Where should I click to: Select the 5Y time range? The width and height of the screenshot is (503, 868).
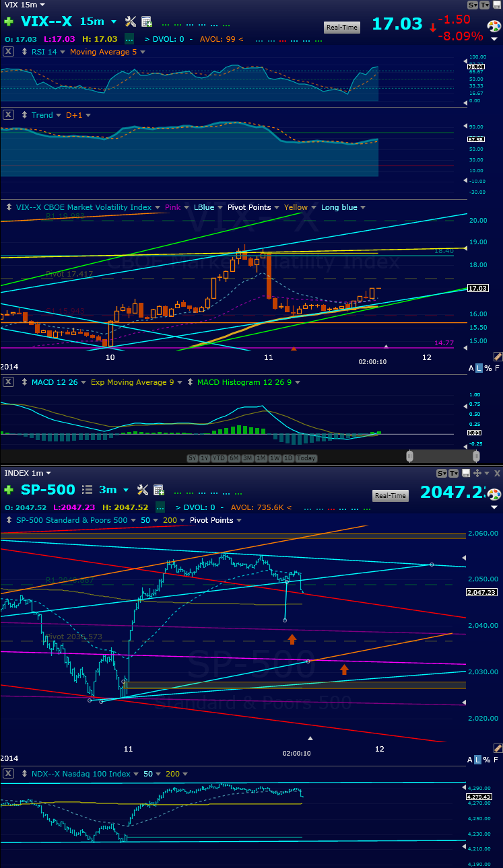[193, 458]
